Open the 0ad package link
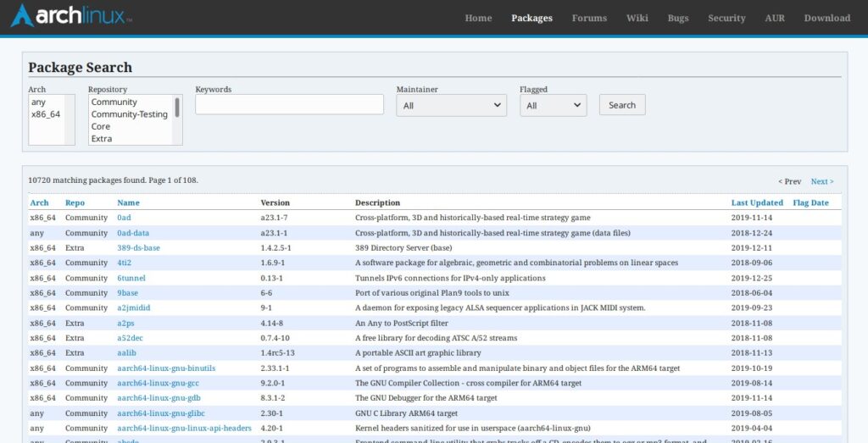The image size is (868, 443). point(124,218)
